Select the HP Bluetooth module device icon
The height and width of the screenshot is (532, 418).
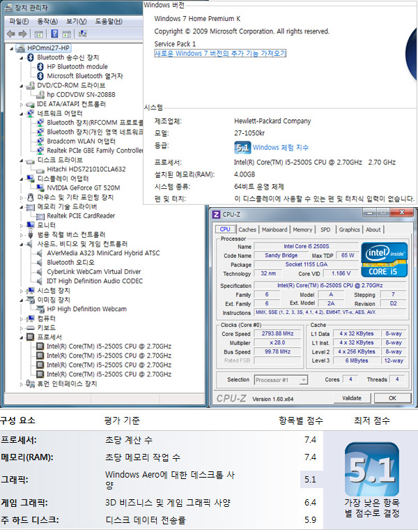click(x=40, y=66)
